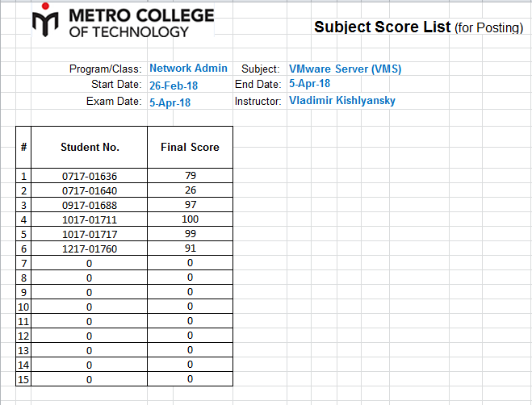Screen dimensions: 532x405
Task: Click the End Date: label
Action: click(258, 84)
